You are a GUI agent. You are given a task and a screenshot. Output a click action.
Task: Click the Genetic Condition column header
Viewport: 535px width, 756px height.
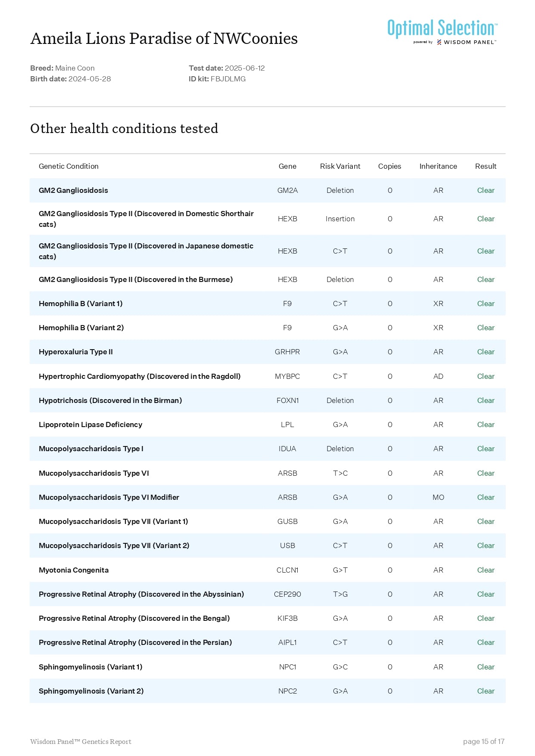click(x=68, y=166)
